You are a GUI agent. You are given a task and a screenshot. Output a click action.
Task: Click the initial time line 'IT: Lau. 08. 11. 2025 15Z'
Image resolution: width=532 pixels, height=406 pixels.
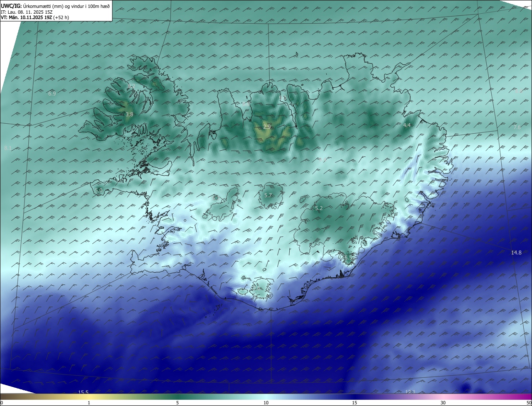pos(27,12)
